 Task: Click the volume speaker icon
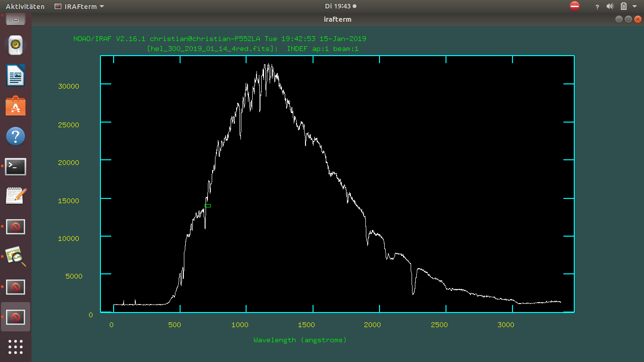pos(610,7)
